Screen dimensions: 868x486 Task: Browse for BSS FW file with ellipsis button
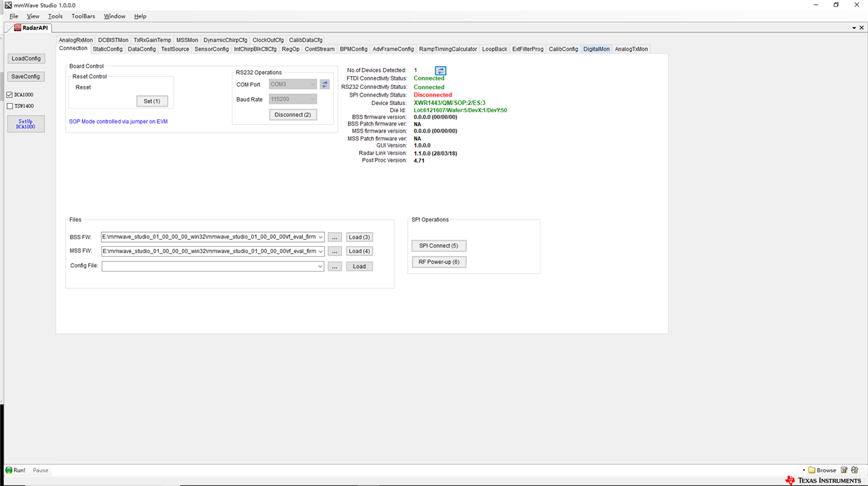point(334,238)
